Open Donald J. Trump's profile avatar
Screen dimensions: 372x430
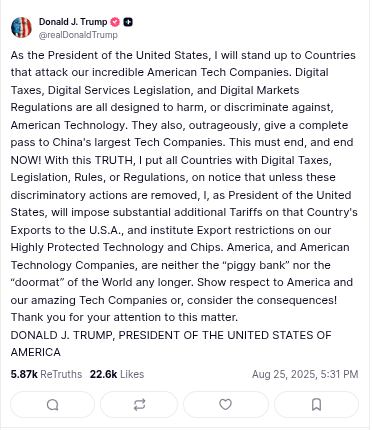click(x=21, y=28)
